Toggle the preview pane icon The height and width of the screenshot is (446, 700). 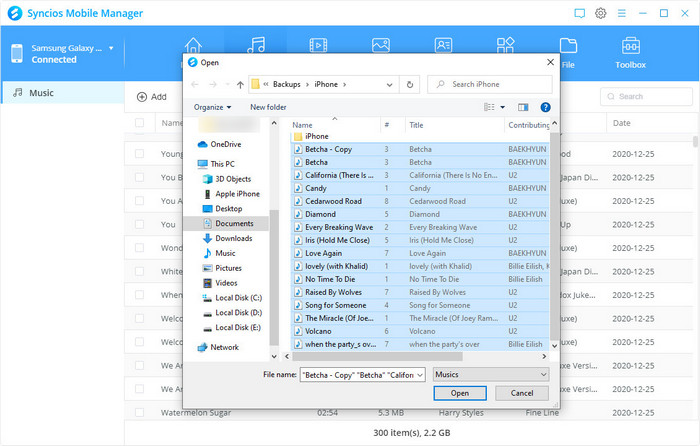coord(523,107)
